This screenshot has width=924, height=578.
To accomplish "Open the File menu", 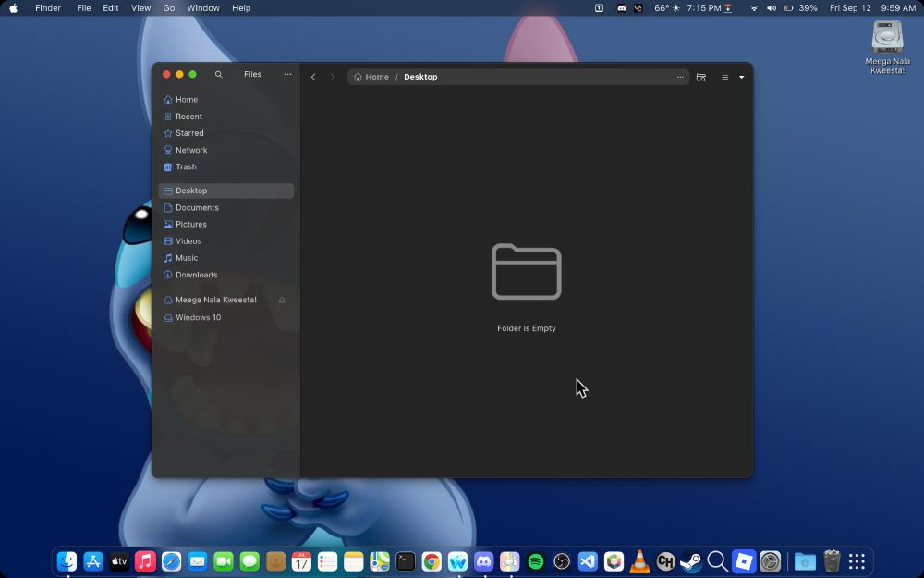I will point(84,8).
